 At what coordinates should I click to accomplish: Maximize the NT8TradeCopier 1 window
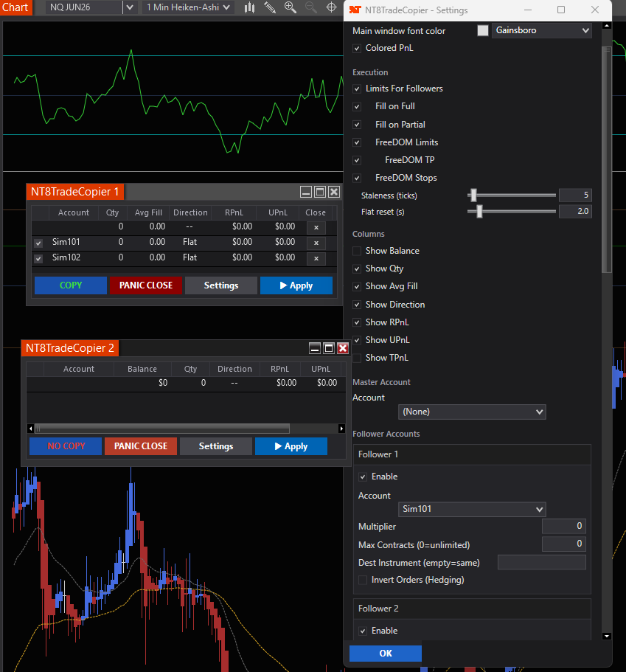[x=320, y=192]
